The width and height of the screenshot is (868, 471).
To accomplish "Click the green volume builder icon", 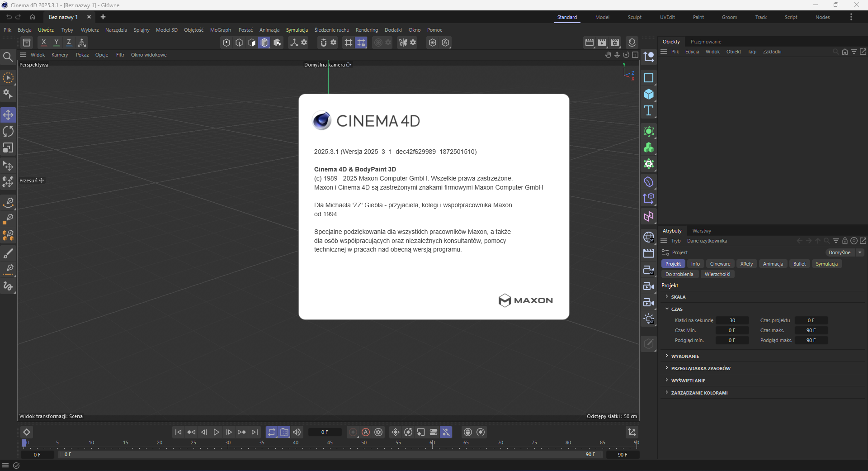I will click(649, 148).
